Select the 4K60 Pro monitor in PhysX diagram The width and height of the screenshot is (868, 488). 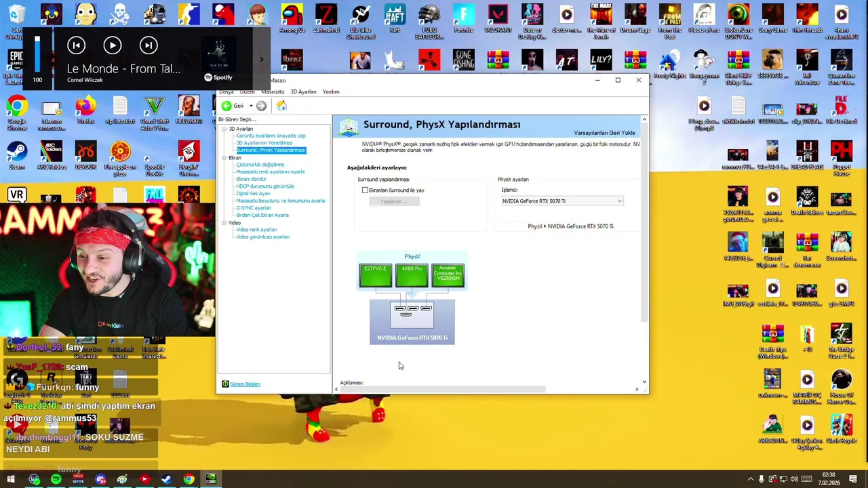412,275
